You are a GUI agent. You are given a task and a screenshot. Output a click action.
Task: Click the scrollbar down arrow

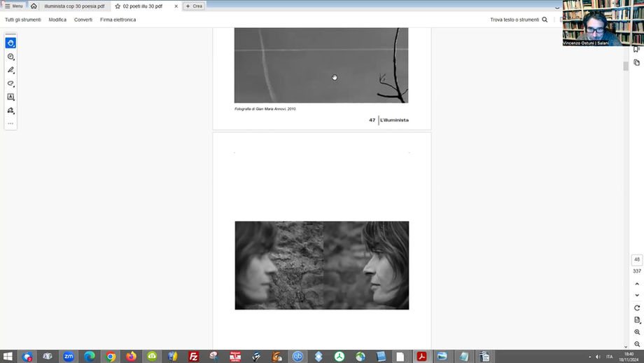[x=626, y=347]
